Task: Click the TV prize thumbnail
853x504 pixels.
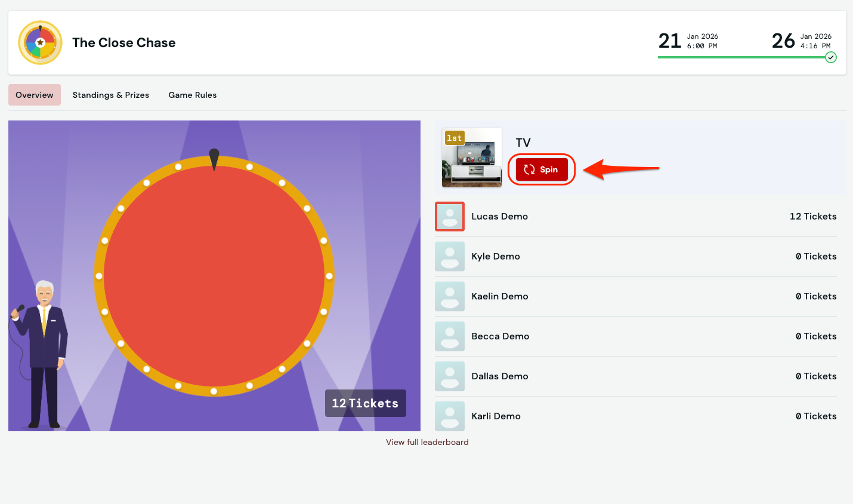Action: click(x=472, y=157)
